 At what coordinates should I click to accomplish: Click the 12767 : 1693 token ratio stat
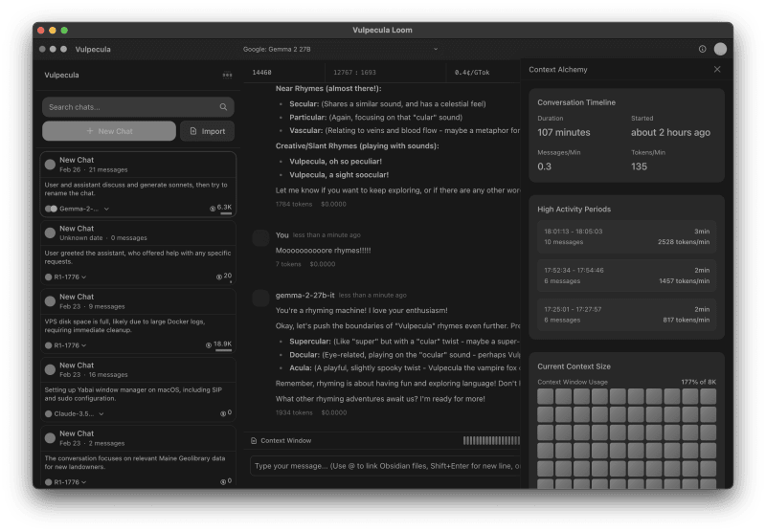[354, 72]
